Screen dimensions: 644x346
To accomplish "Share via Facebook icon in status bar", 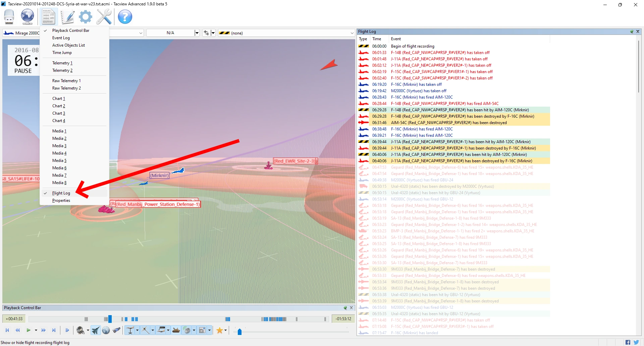I will tap(628, 342).
